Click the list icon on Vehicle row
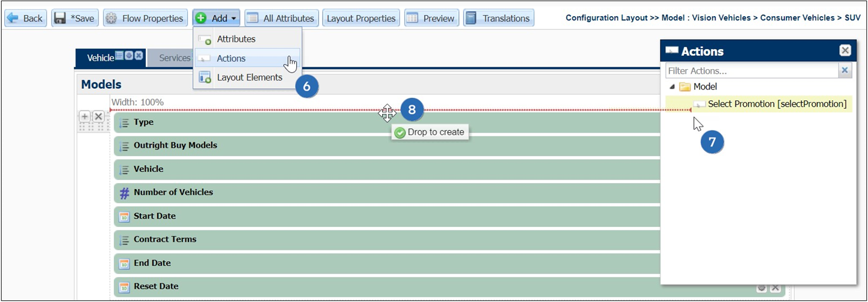 [x=124, y=170]
